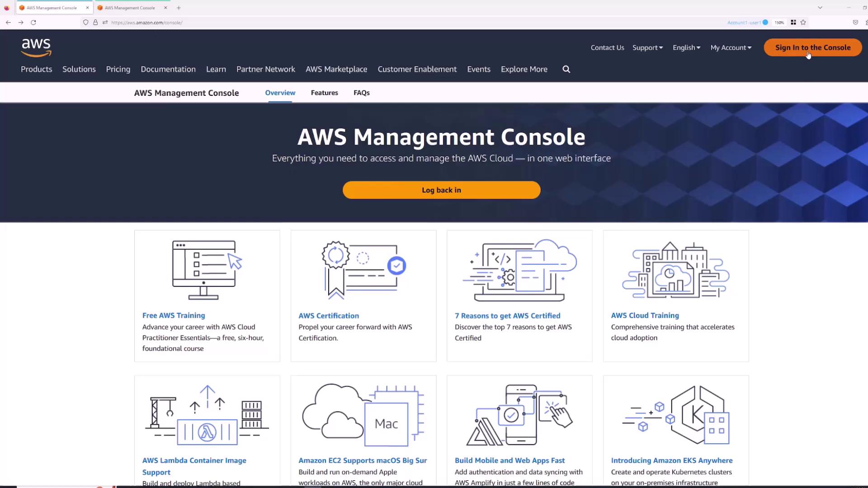Image resolution: width=868 pixels, height=488 pixels.
Task: Go back using the browser back arrow
Action: [x=8, y=22]
